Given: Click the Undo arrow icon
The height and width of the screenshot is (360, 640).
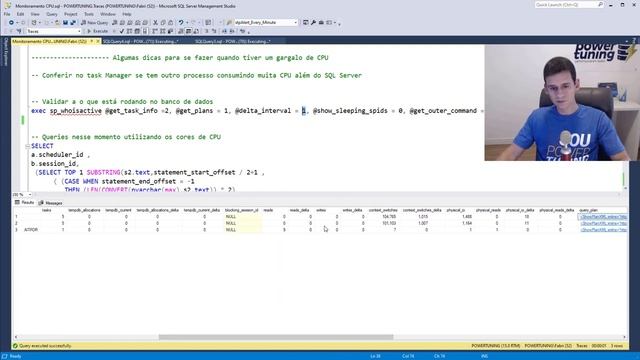Looking at the screenshot, I should point(180,22).
